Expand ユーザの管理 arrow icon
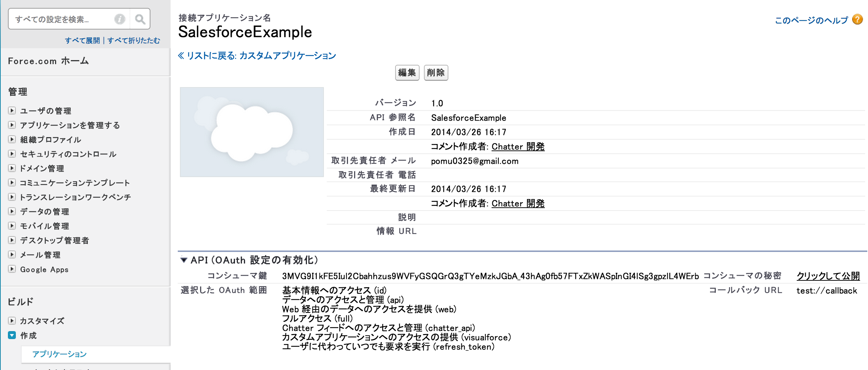 pos(12,111)
